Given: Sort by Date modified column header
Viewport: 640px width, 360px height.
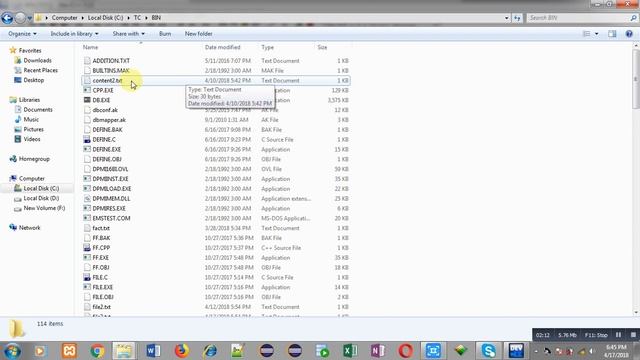Looking at the screenshot, I should pos(222,47).
